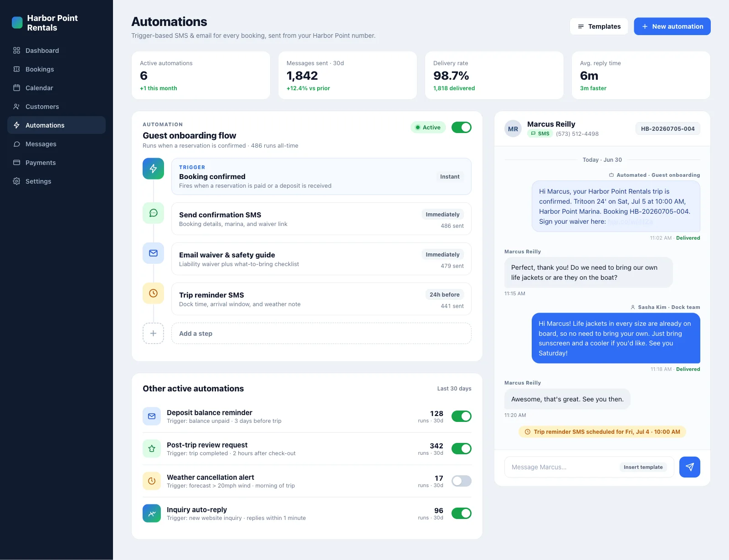The height and width of the screenshot is (560, 729).
Task: Open the Send confirmation SMS step
Action: point(321,219)
